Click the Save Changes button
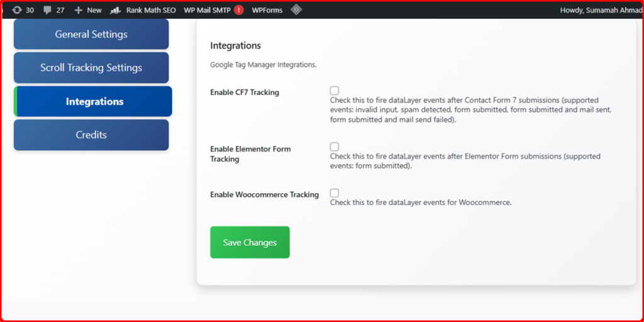The width and height of the screenshot is (644, 322). pos(250,242)
